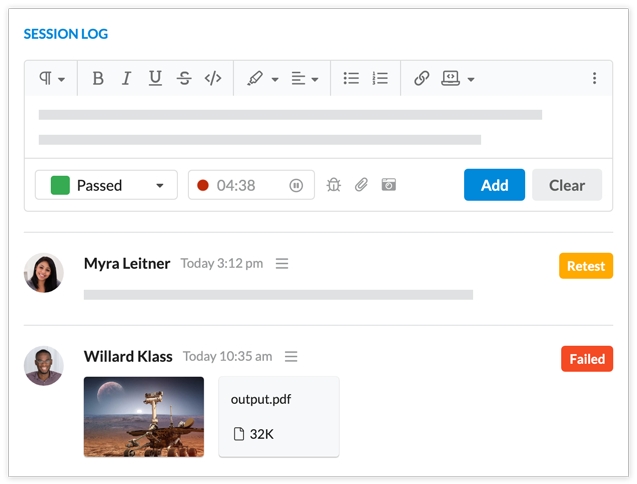Click Myra Leitner's avatar

point(43,273)
